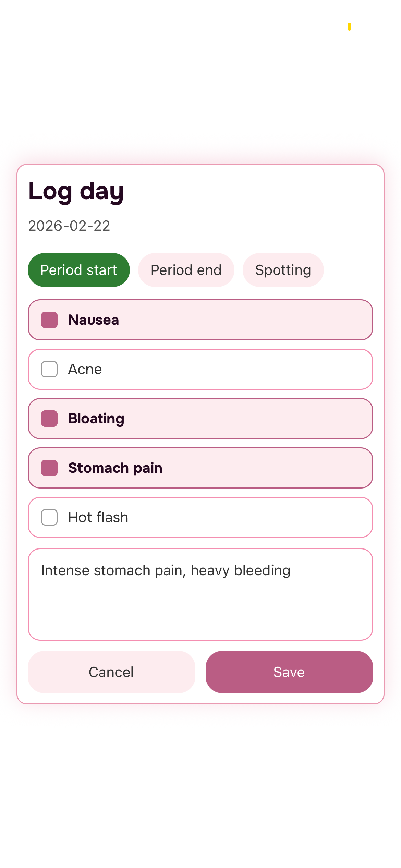Click the empty area of the notes box
Image resolution: width=401 pixels, height=868 pixels.
200,614
